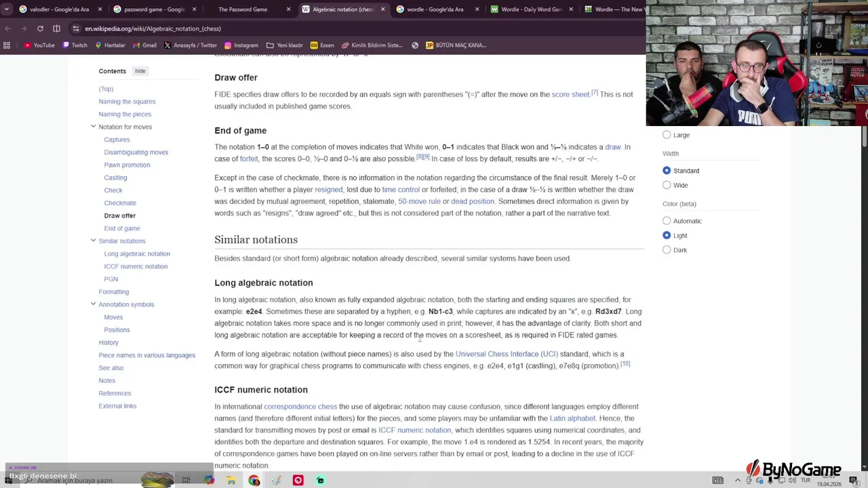Viewport: 868px width, 488px height.
Task: Open the side panel split-view icon
Action: point(56,28)
